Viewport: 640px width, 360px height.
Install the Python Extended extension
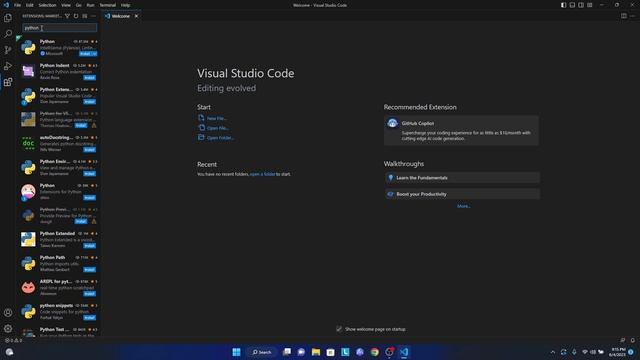tap(89, 246)
